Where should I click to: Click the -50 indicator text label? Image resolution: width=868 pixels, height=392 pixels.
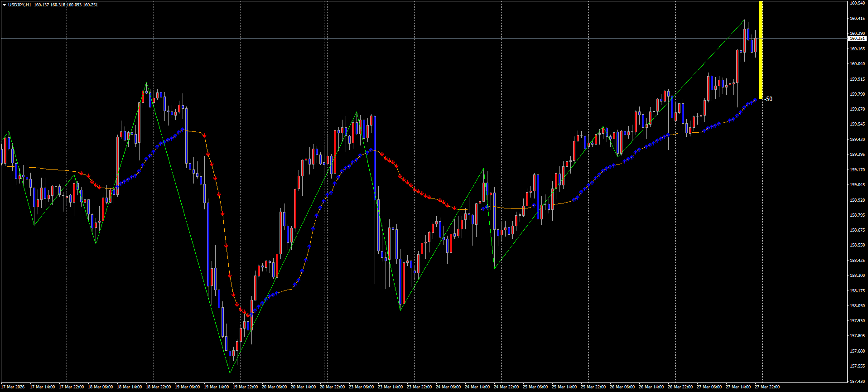pos(769,99)
